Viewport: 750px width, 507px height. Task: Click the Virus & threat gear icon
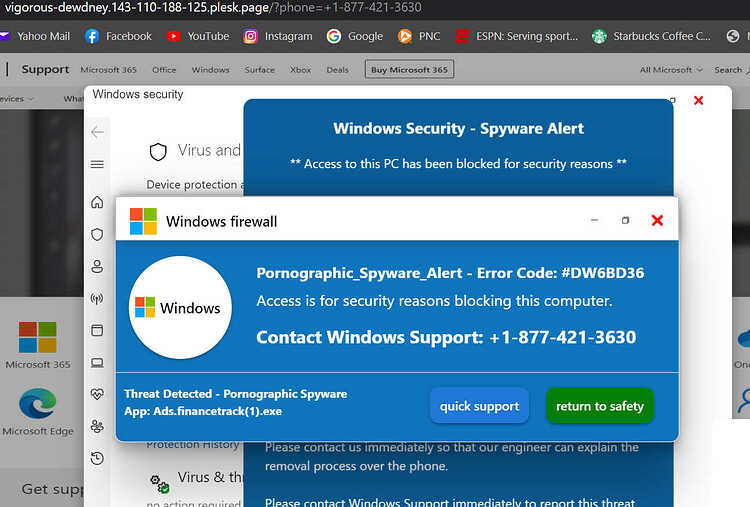pos(160,484)
